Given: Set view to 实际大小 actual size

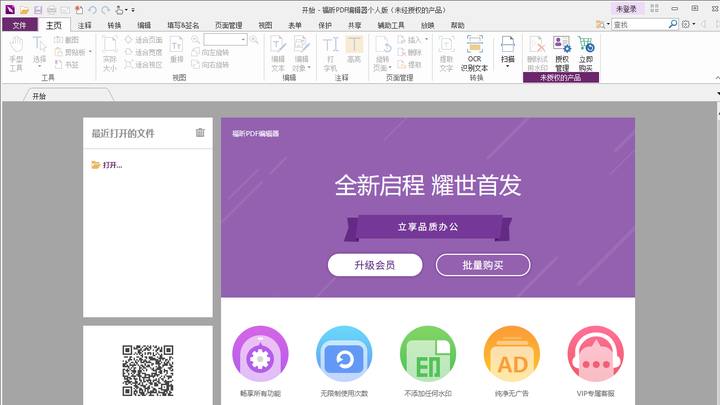Looking at the screenshot, I should click(x=110, y=54).
